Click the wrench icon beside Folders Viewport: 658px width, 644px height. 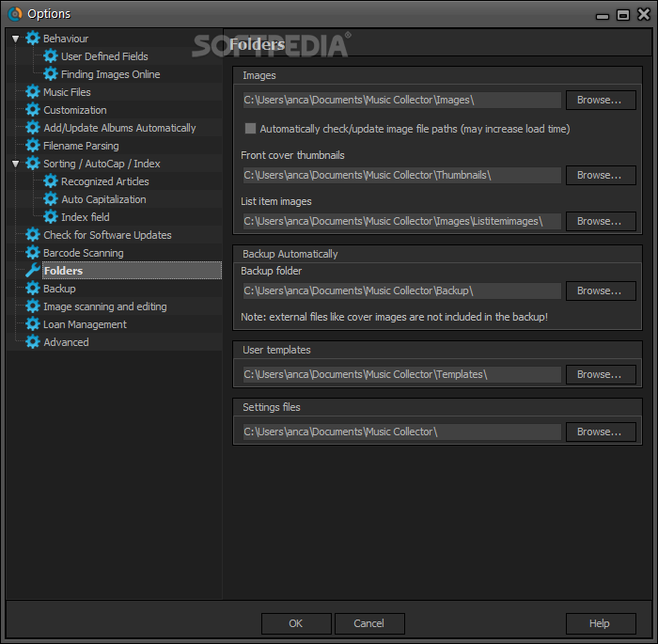tap(33, 271)
